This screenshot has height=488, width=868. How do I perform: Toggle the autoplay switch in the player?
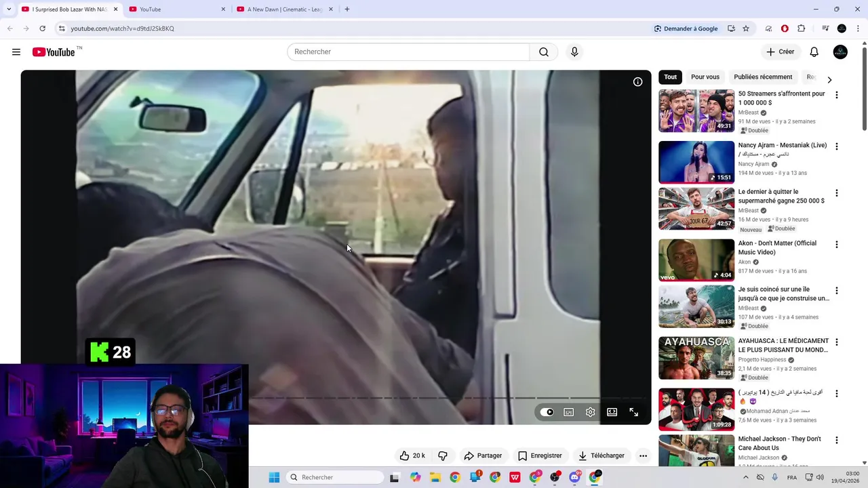[x=547, y=412]
